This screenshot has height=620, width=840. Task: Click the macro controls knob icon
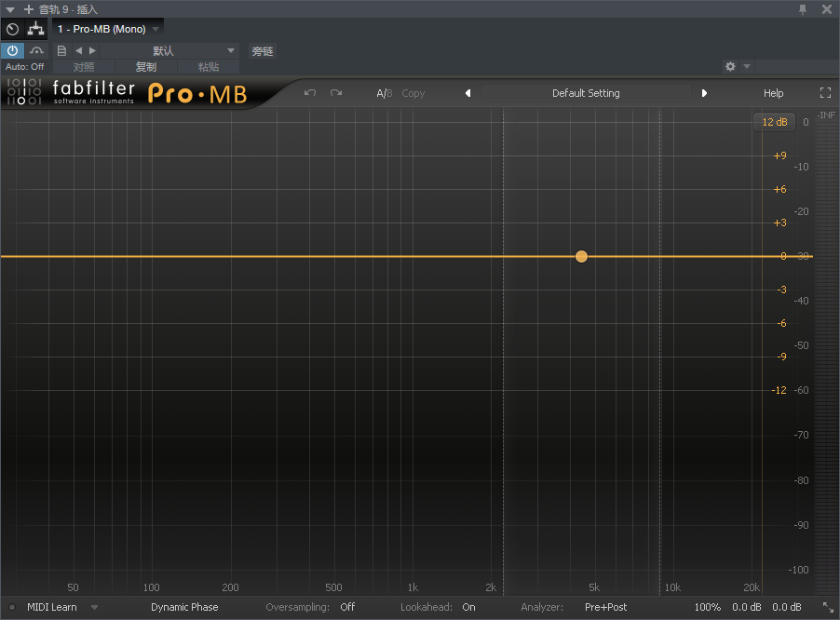[x=12, y=29]
